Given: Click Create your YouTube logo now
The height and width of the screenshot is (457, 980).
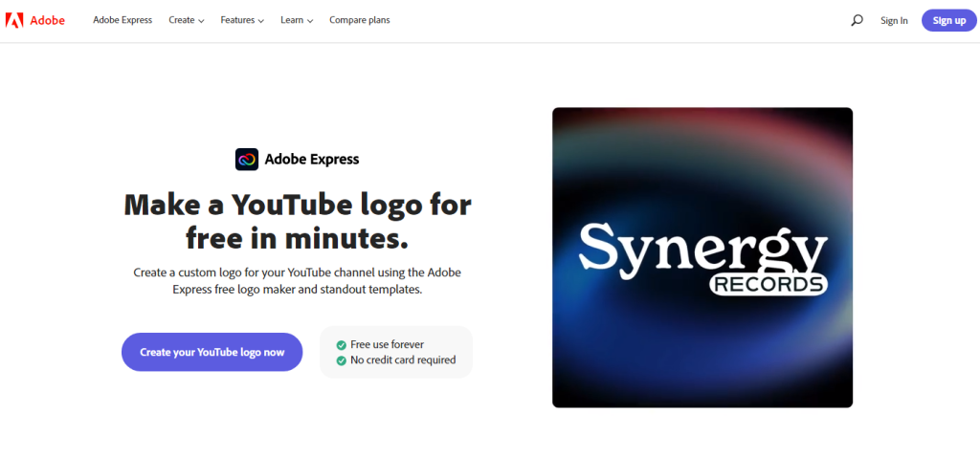Looking at the screenshot, I should pyautogui.click(x=212, y=352).
